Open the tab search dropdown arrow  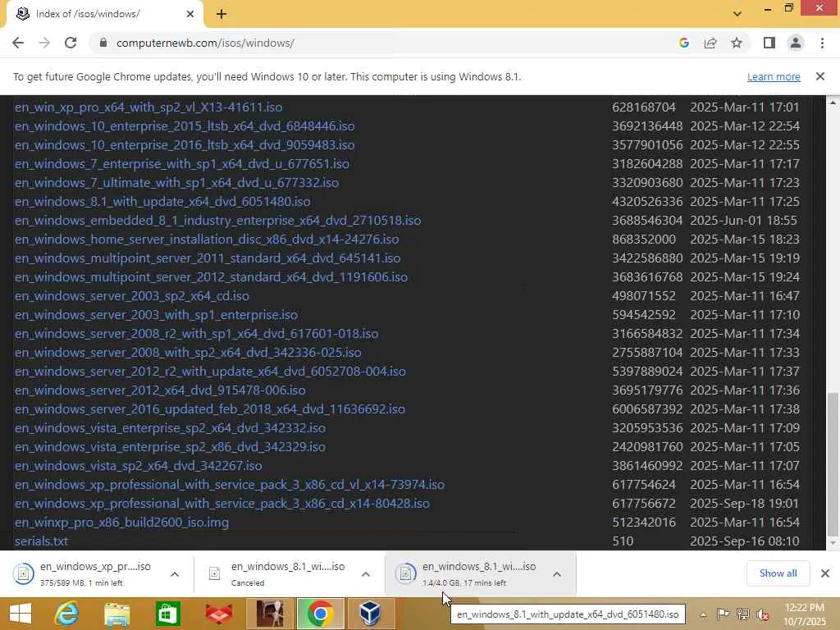click(737, 14)
